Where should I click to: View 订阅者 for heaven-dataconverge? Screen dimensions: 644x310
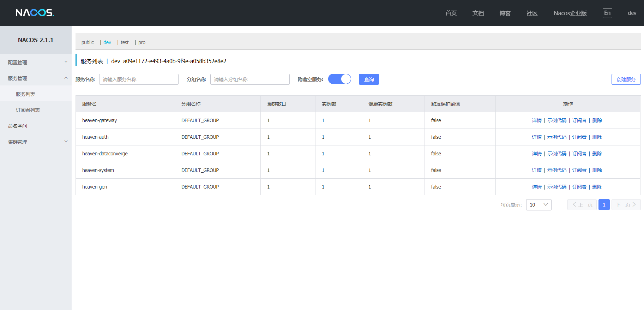pos(579,154)
